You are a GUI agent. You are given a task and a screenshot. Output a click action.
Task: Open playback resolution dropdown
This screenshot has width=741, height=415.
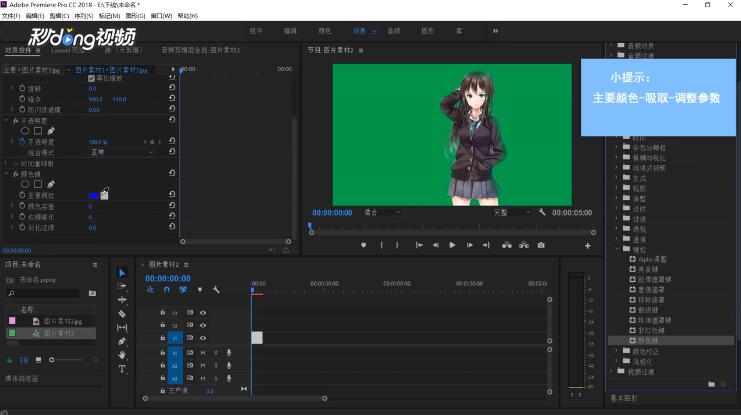(512, 212)
